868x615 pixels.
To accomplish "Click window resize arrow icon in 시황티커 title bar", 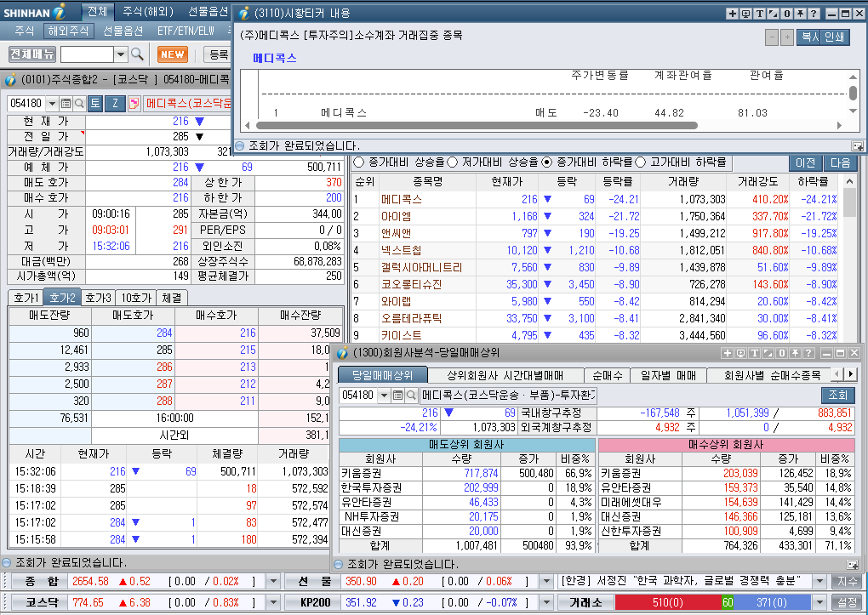I will click(x=773, y=14).
